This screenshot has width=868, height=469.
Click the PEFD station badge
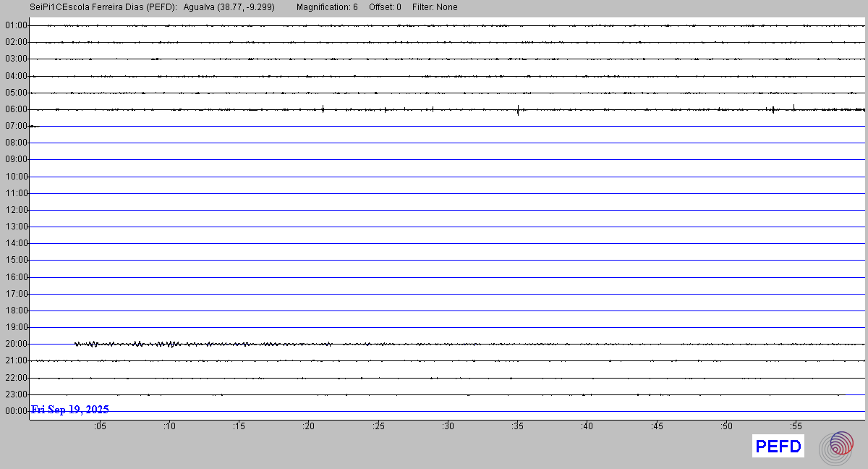point(778,447)
